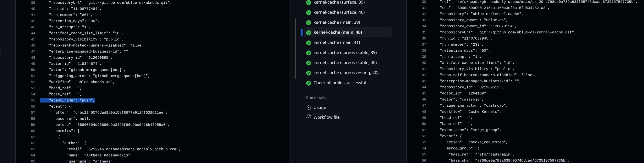
Task: Open kernel-cache (coreos-testing, 40) job
Action: click(x=346, y=73)
